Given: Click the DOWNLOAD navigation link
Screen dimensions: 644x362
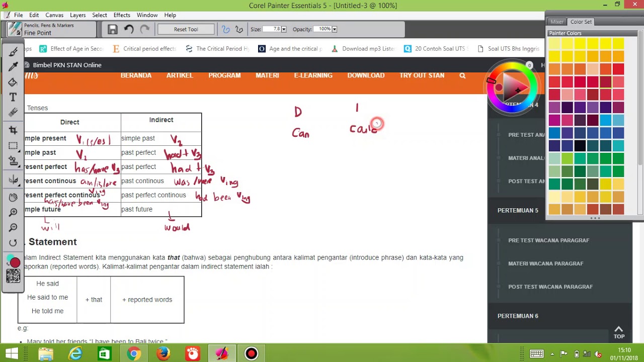Looking at the screenshot, I should [x=366, y=75].
